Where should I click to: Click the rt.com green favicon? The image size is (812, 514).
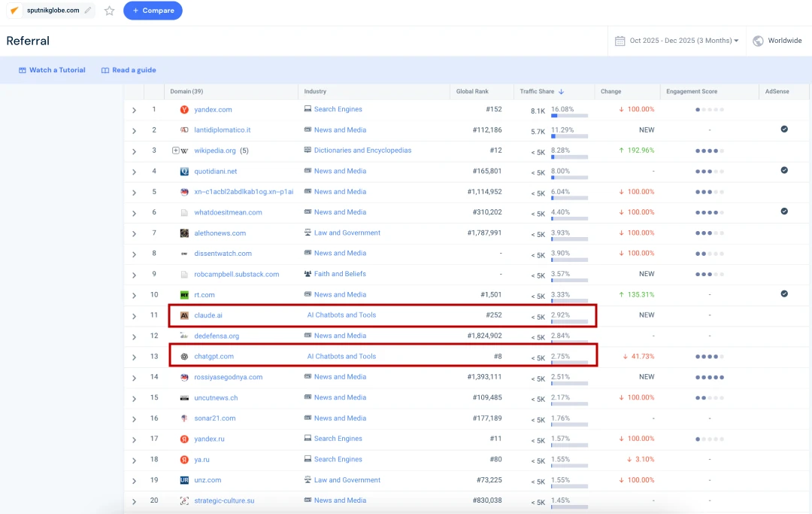184,295
